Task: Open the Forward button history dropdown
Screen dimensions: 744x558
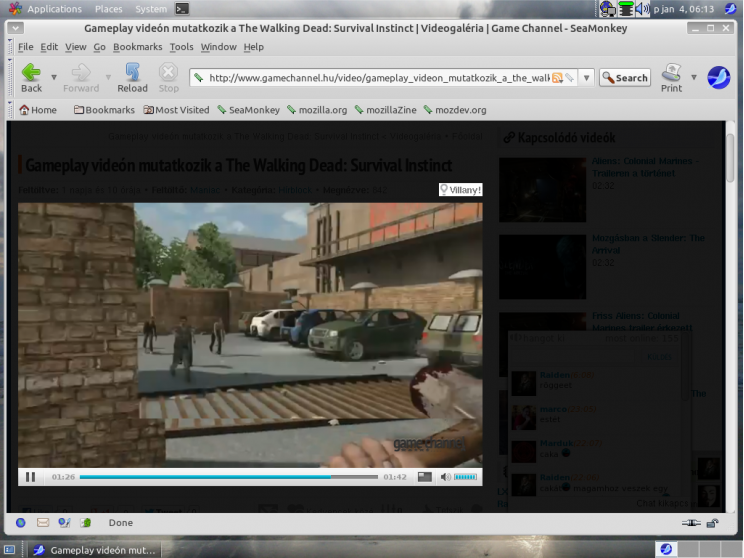Action: click(108, 77)
